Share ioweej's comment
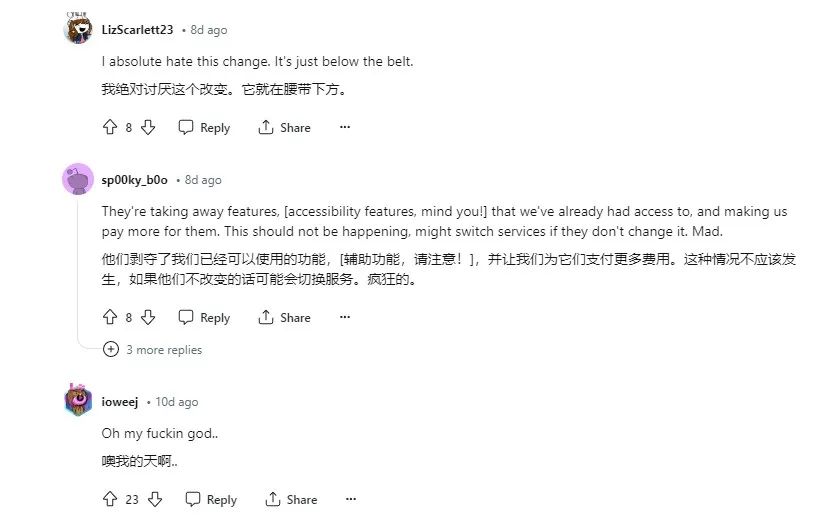The width and height of the screenshot is (816, 526). [291, 499]
